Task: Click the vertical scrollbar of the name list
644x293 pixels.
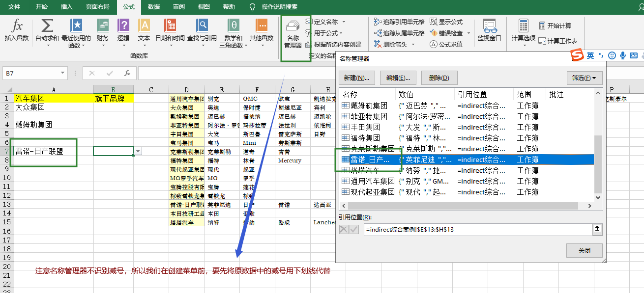Action: coord(598,165)
